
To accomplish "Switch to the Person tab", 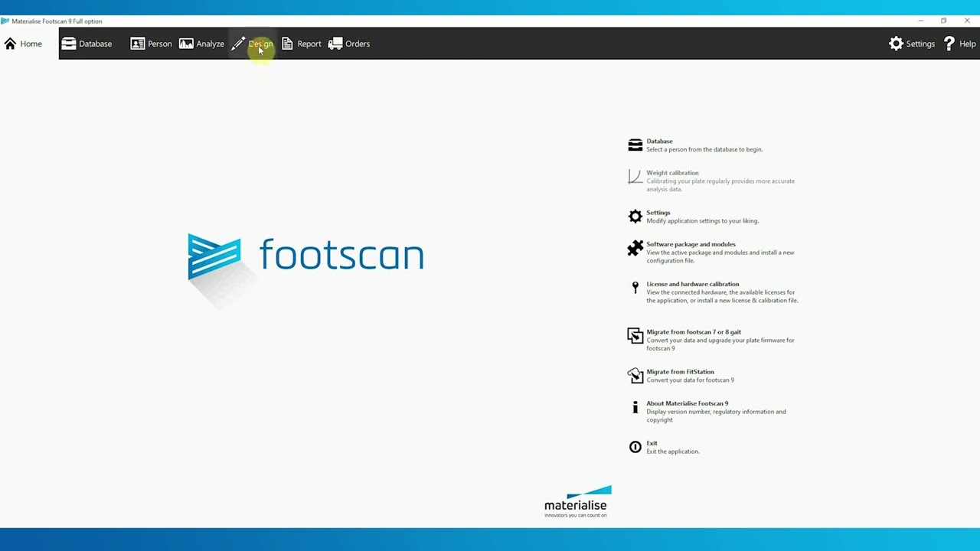I will pyautogui.click(x=151, y=44).
